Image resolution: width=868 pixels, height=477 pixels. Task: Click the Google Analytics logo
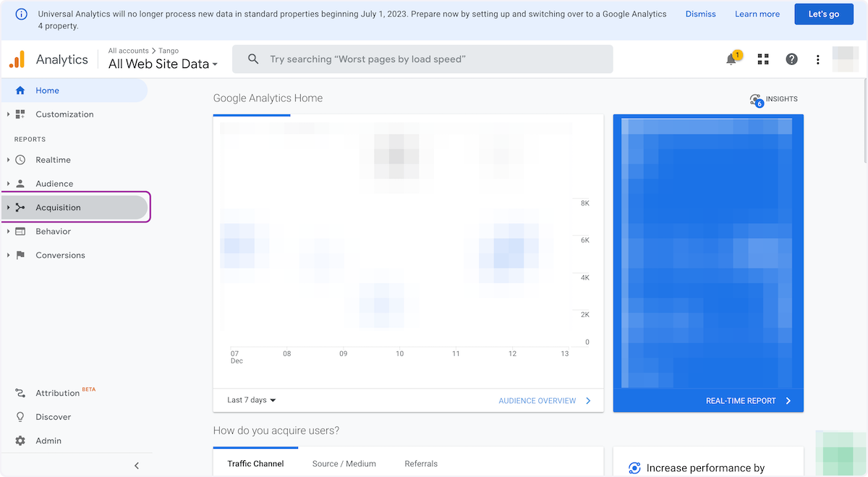coord(17,59)
